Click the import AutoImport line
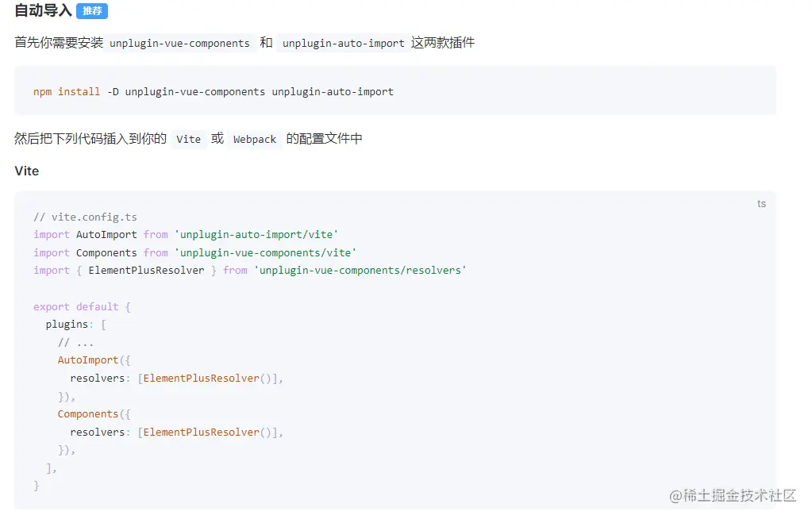812x519 pixels. click(186, 235)
